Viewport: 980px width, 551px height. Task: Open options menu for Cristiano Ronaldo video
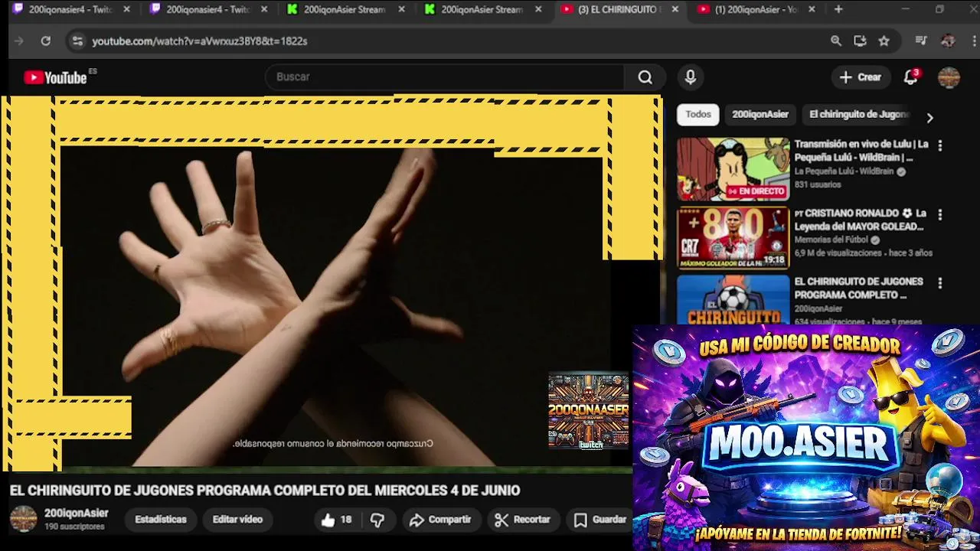[940, 215]
